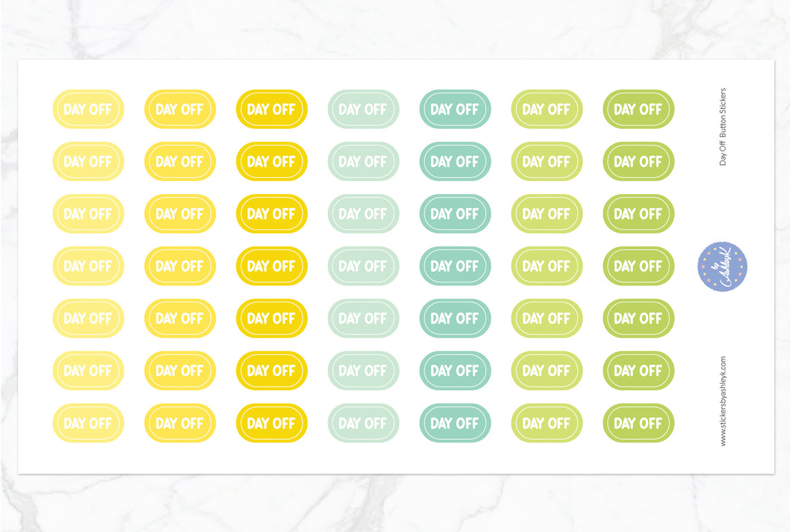Select the light lime DAY OFF sticker in fifth row

[547, 319]
